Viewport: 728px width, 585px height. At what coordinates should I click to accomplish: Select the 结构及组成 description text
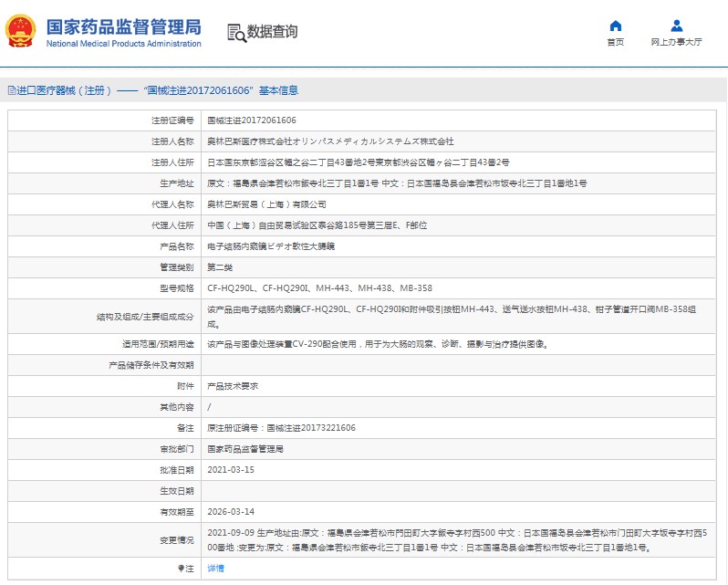click(452, 317)
